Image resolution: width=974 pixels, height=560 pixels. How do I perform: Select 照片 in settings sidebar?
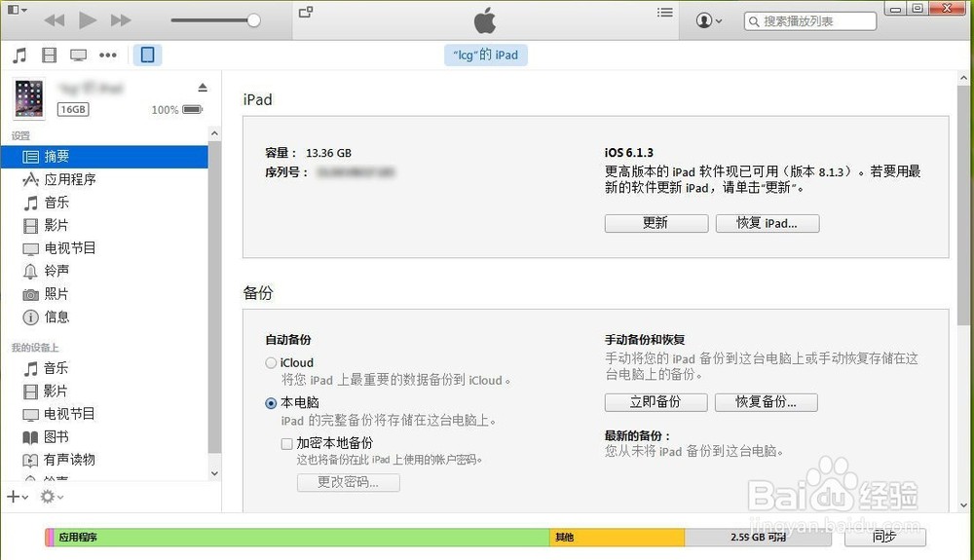104,294
